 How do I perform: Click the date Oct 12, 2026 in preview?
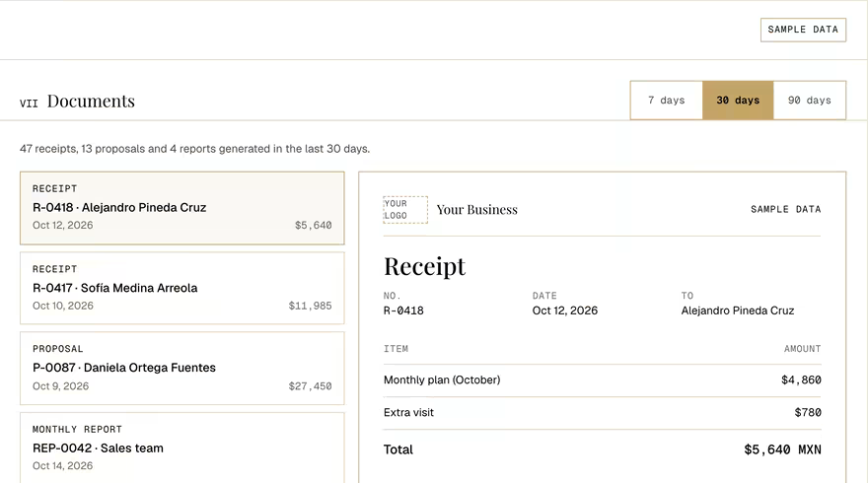point(564,310)
